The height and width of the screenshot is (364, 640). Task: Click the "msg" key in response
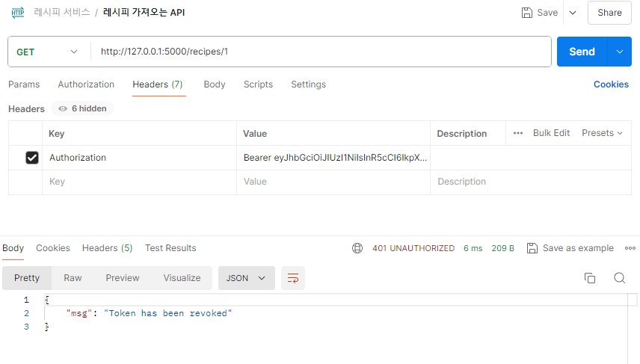click(x=79, y=313)
